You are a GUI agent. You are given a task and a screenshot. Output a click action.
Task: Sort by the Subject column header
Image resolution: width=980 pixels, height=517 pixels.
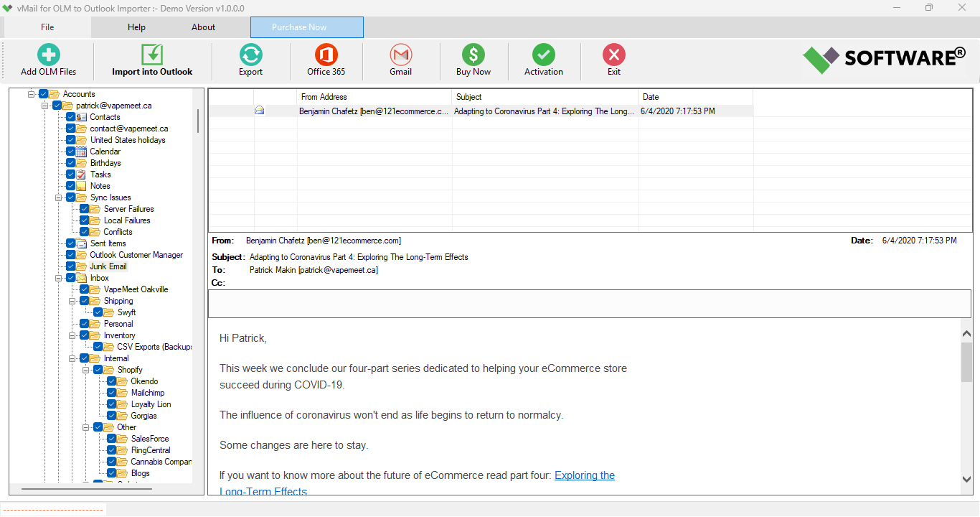point(545,97)
